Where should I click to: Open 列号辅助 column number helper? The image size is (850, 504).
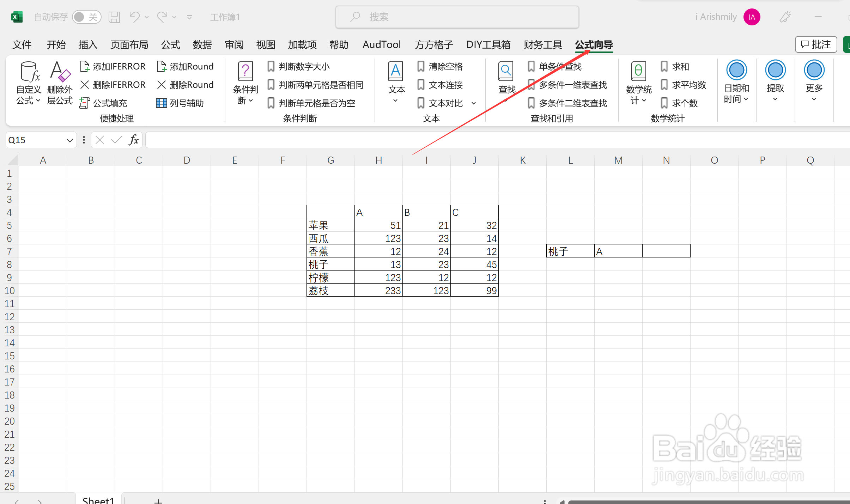[x=180, y=103]
